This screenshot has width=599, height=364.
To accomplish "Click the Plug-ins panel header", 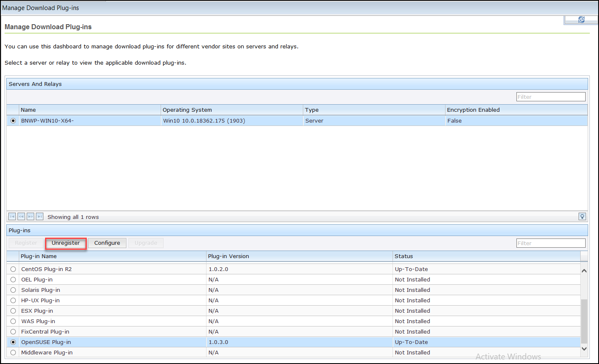I will click(19, 230).
